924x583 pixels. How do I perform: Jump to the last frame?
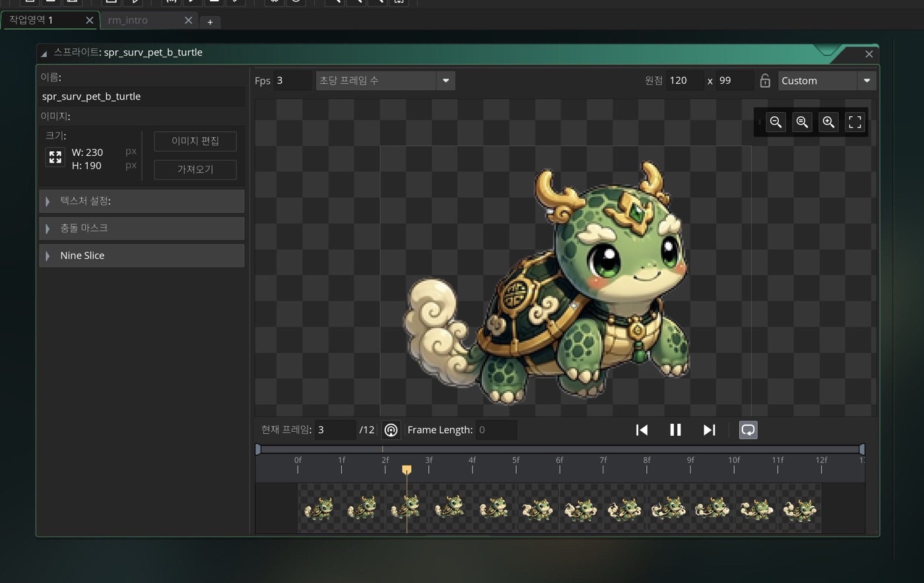pyautogui.click(x=709, y=430)
